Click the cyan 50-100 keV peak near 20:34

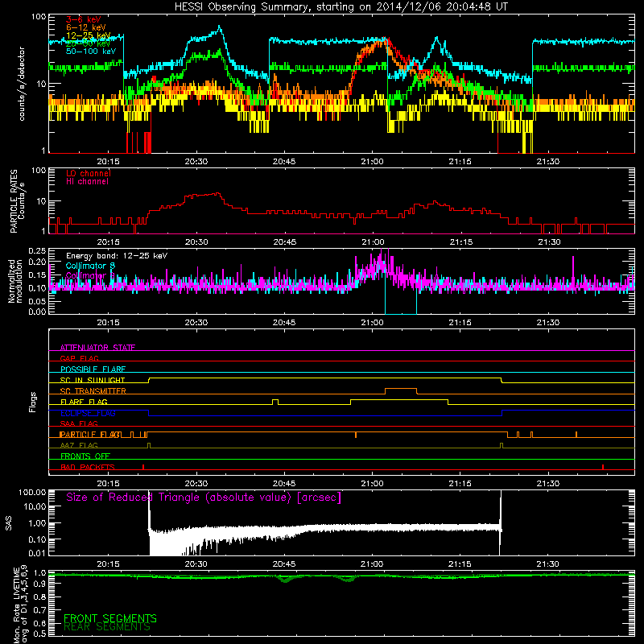[219, 27]
